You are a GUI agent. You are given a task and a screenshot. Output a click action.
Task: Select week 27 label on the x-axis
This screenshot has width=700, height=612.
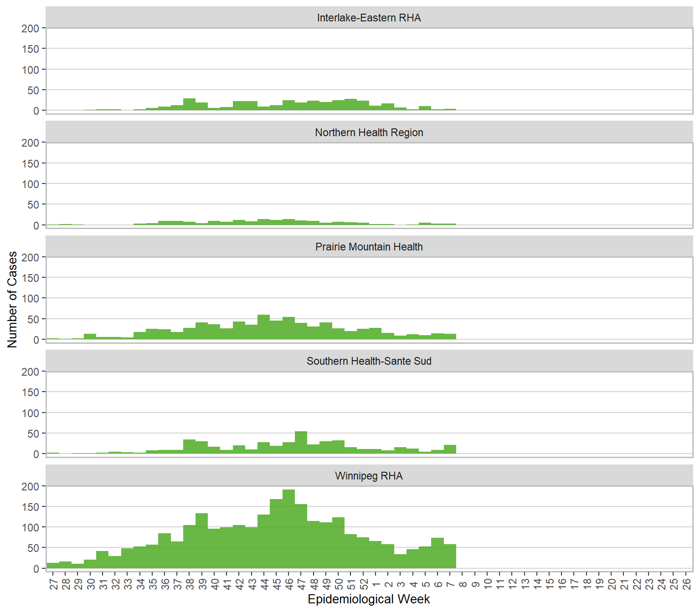pos(53,584)
